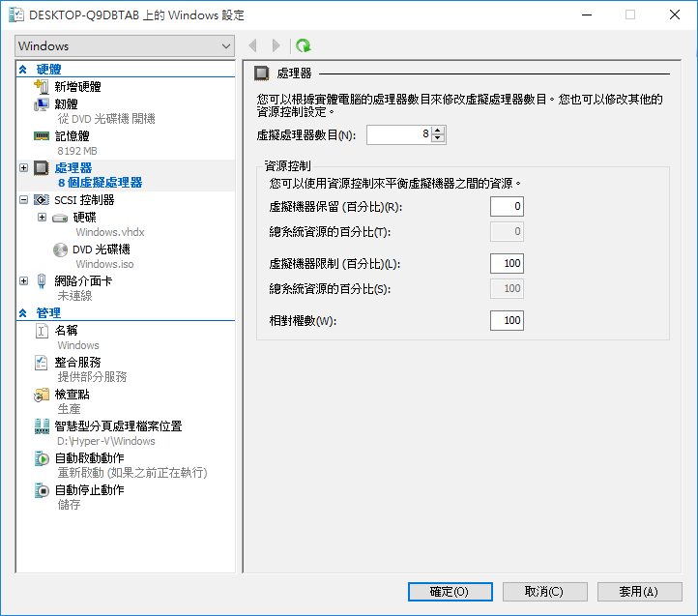
Task: Select the 韌體 firmware item icon
Action: [x=42, y=104]
